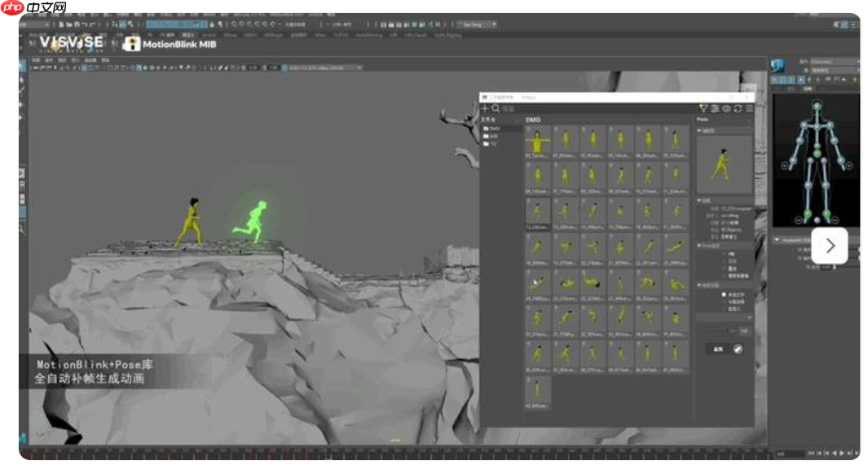Open the filter funnel icon in pose library
Viewport: 868px width, 469px height.
tap(703, 108)
